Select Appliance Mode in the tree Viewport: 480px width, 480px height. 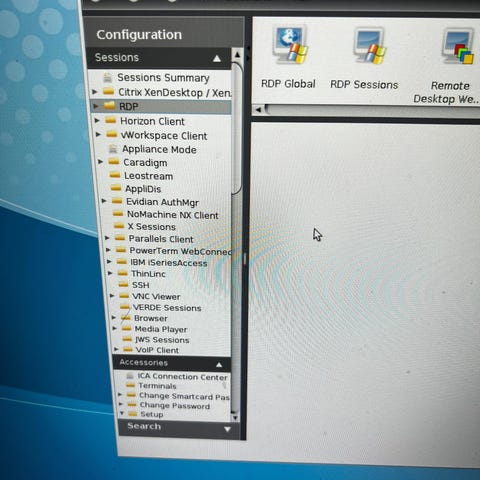(x=159, y=149)
